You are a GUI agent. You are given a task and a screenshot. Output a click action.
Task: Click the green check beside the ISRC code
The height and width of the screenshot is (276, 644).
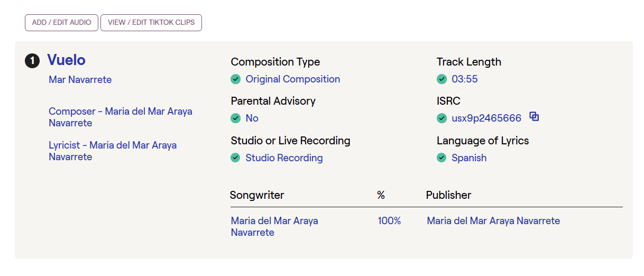[441, 118]
